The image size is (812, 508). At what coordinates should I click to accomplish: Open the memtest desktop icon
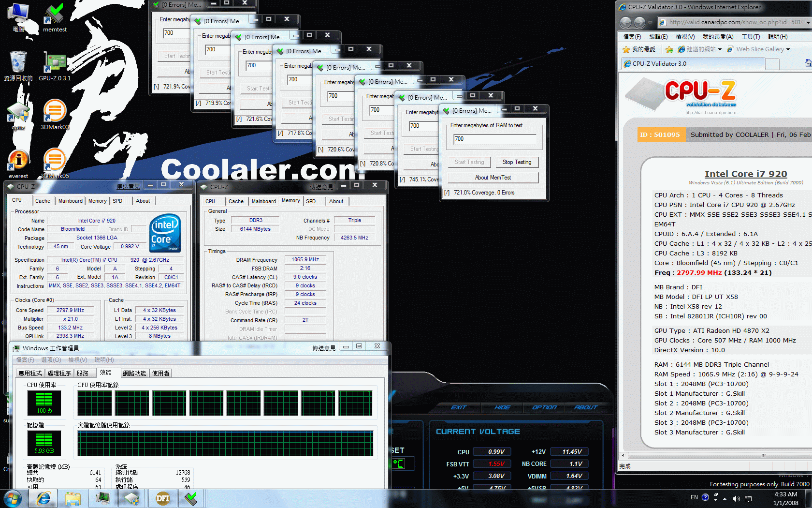[55, 17]
